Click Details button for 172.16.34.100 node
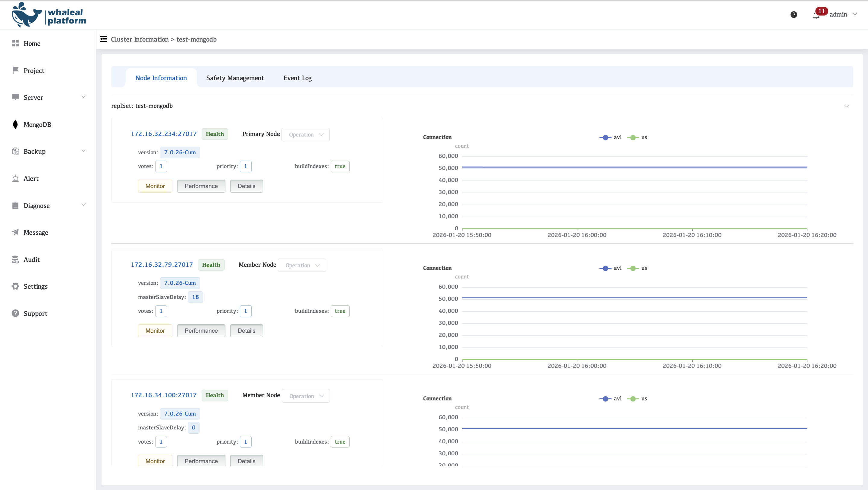Screen dimensions: 868x490 246,461
